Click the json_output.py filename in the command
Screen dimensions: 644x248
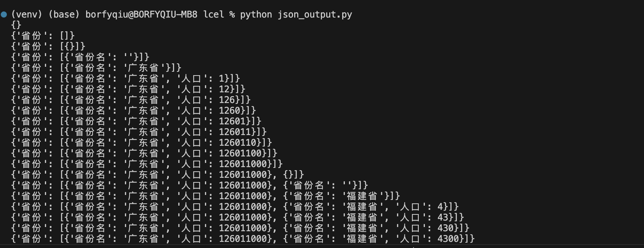tap(315, 14)
